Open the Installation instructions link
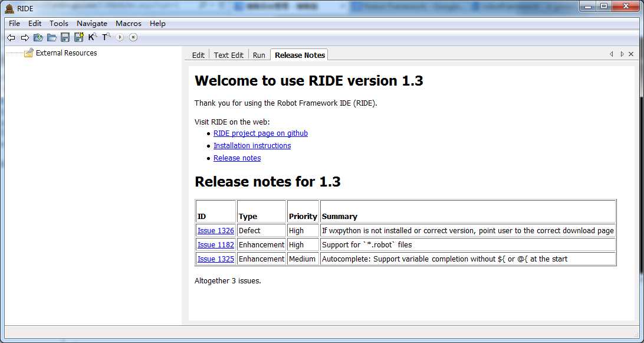Image resolution: width=644 pixels, height=343 pixels. [252, 146]
